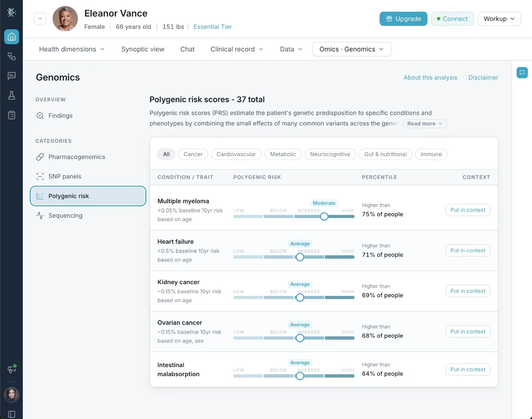Click the user avatar at sidebar bottom
Viewport: 532px width, 419px height.
click(11, 395)
